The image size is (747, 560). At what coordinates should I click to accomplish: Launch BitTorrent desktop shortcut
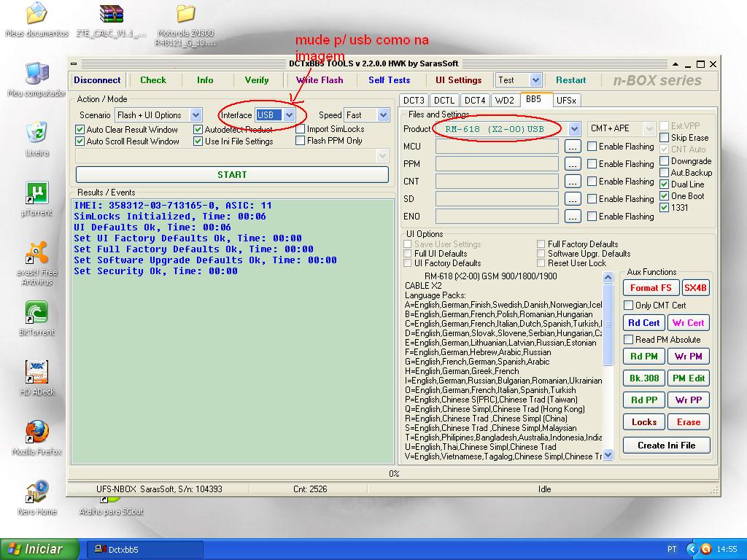point(37,318)
